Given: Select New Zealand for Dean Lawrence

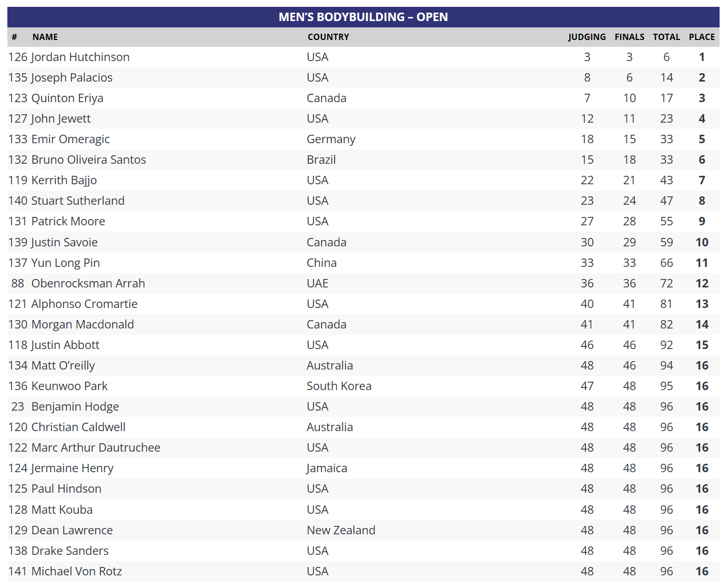Looking at the screenshot, I should click(x=341, y=530).
